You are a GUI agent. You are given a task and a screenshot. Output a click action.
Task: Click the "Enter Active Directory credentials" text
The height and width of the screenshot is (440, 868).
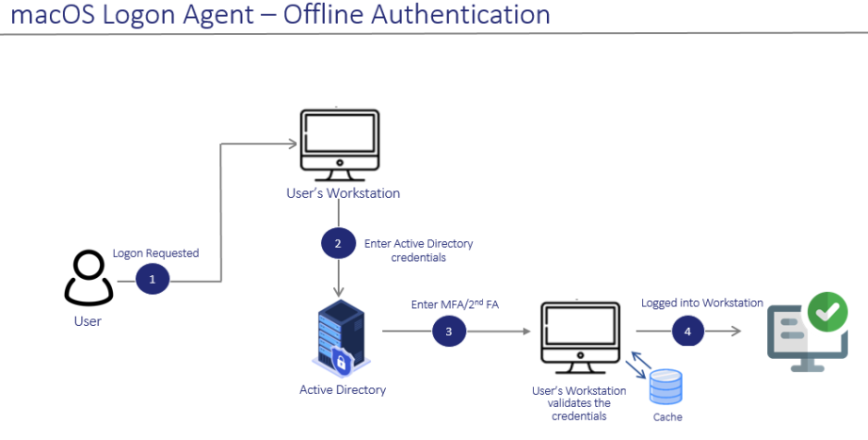[418, 250]
